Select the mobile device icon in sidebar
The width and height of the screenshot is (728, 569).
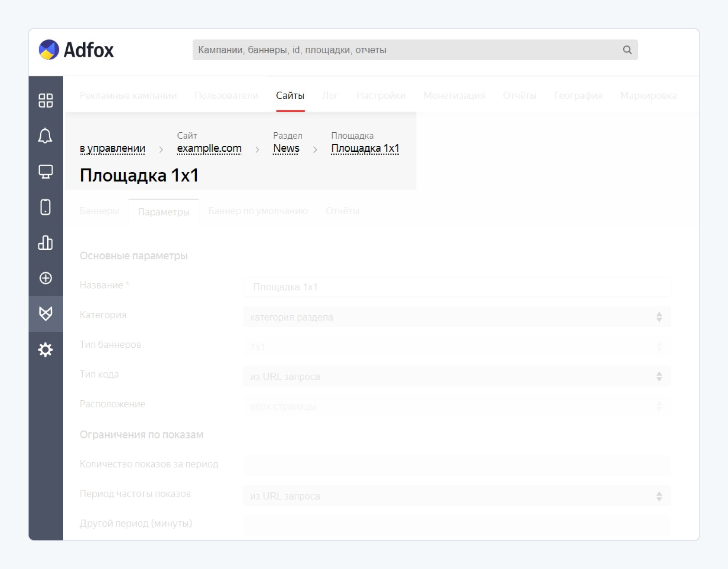tap(45, 207)
